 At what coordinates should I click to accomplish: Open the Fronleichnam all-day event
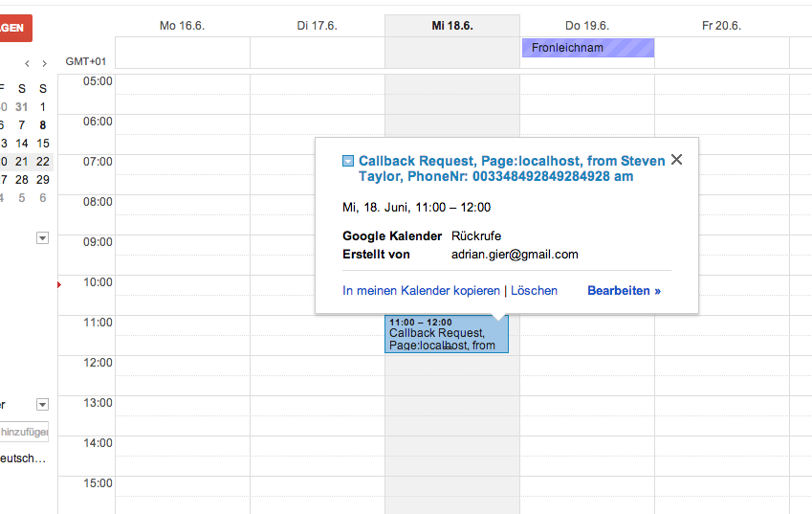(x=588, y=48)
